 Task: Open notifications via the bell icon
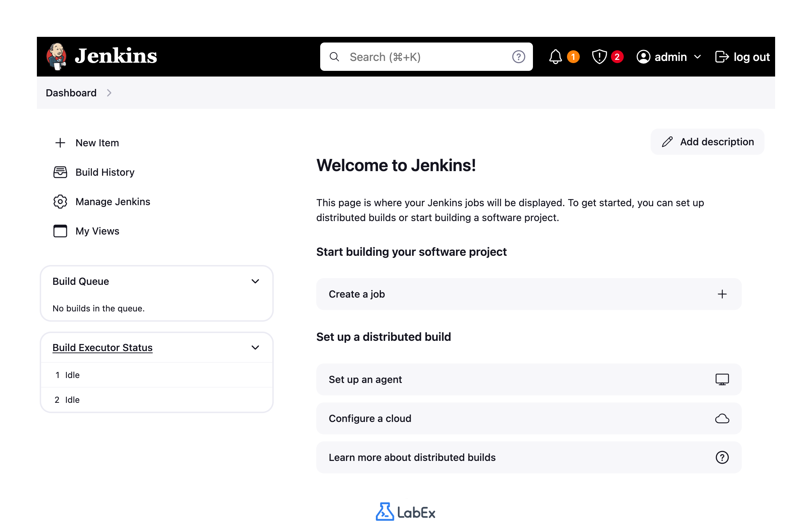555,56
